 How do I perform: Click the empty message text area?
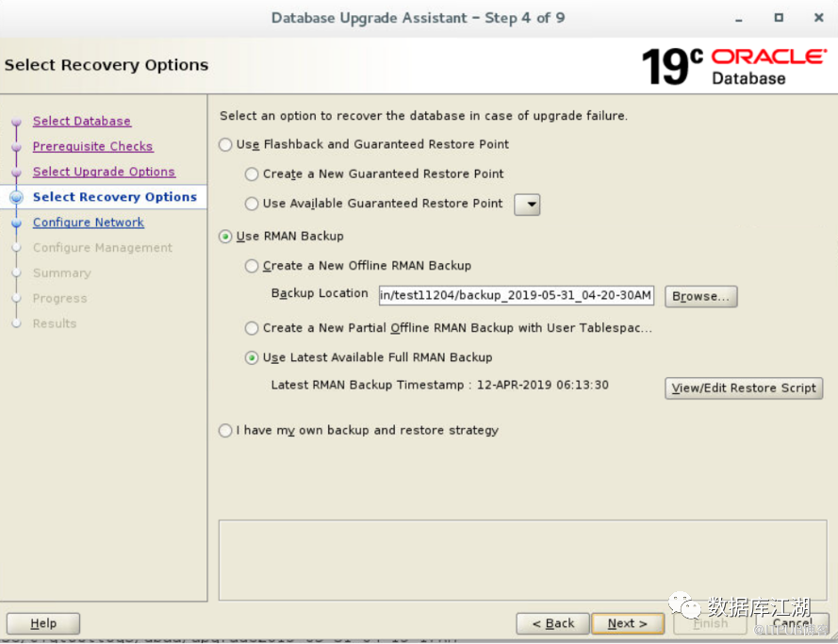(522, 560)
